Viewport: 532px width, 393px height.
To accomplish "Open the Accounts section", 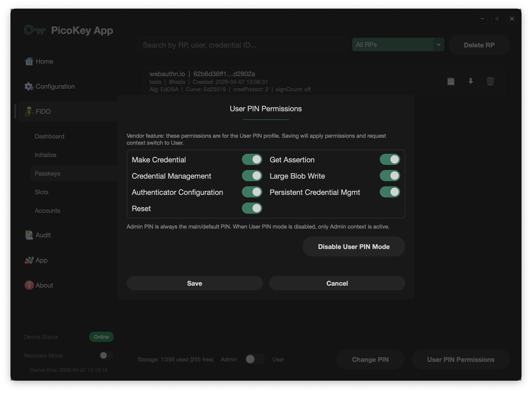I will click(x=47, y=210).
